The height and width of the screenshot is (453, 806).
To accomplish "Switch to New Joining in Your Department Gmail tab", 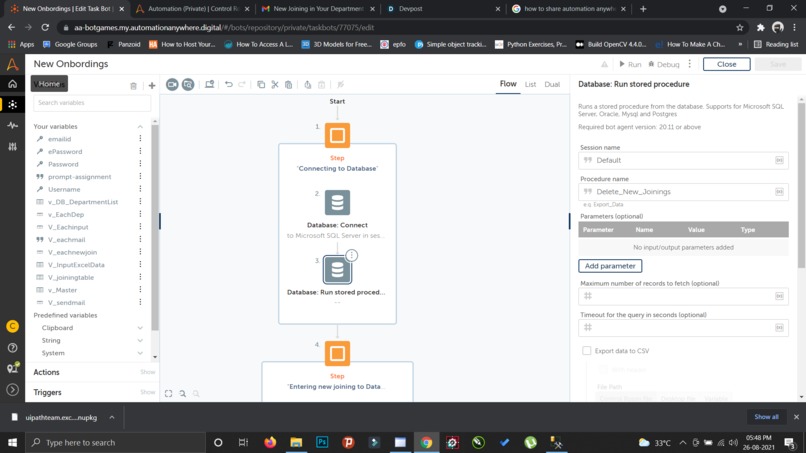I will pos(317,9).
